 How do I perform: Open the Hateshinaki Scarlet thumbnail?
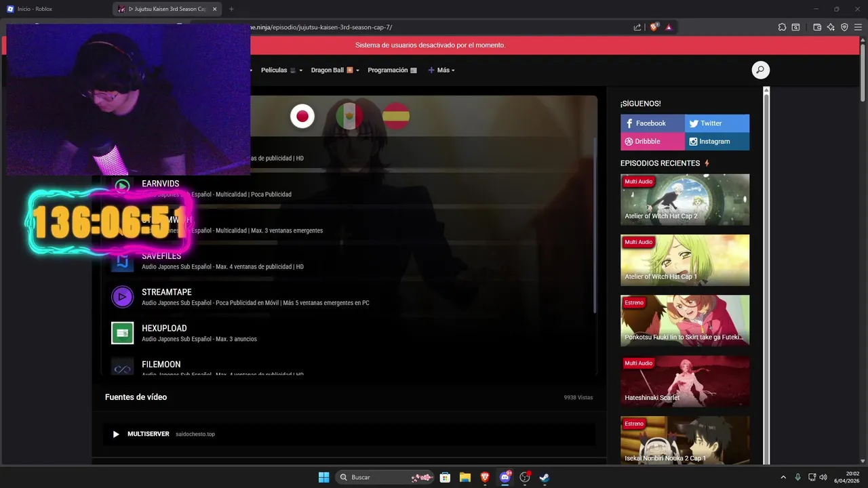[x=685, y=381]
